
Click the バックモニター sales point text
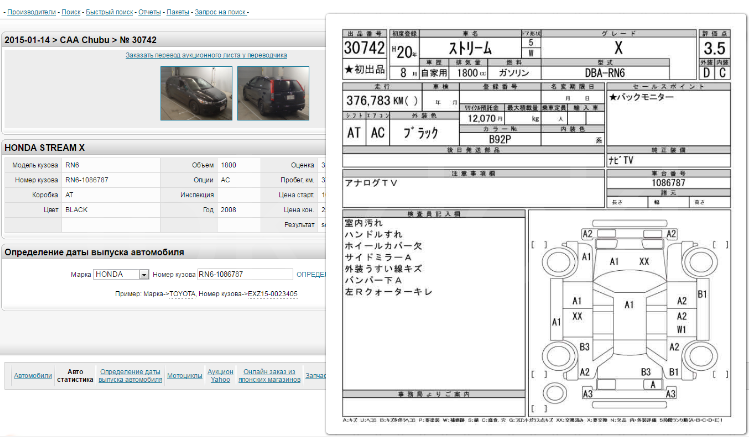click(641, 97)
